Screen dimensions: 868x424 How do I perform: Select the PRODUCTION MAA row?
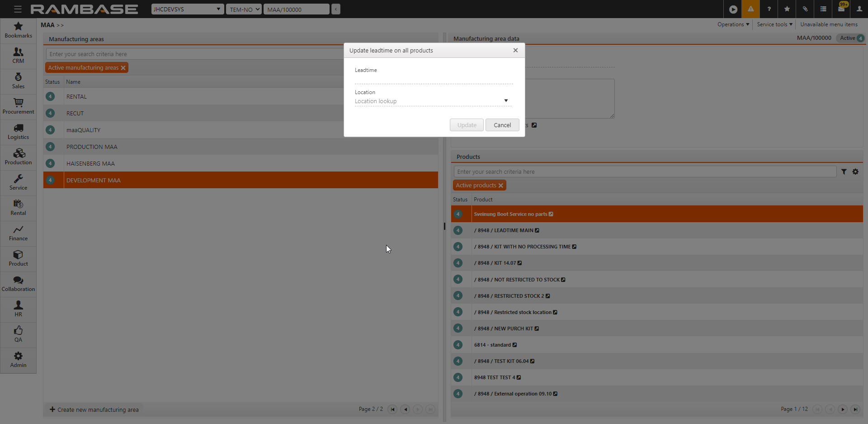tap(92, 147)
